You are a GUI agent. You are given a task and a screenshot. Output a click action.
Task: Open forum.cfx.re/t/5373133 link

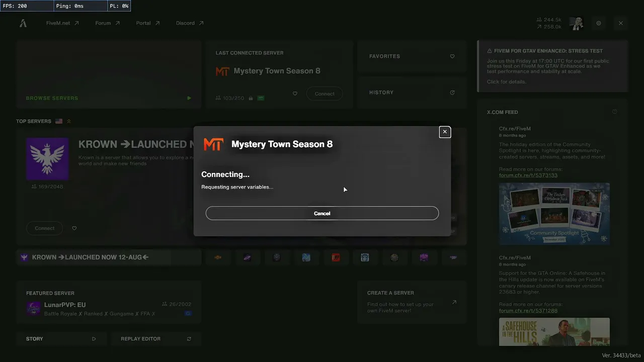pyautogui.click(x=528, y=175)
